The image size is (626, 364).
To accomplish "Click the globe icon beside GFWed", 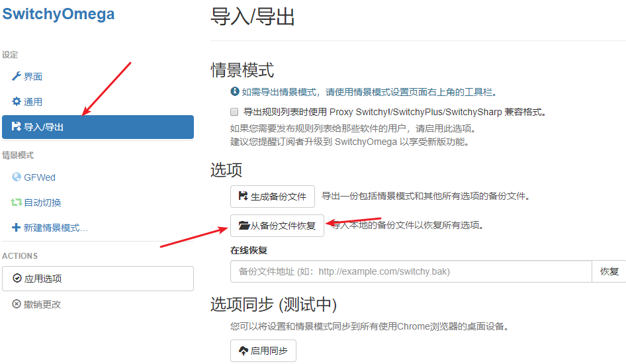I will point(17,177).
